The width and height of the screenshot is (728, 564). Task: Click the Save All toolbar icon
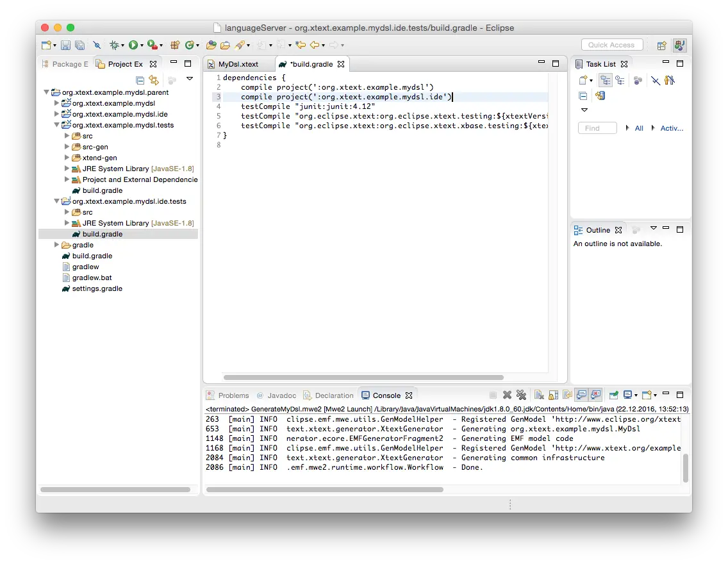coord(80,45)
